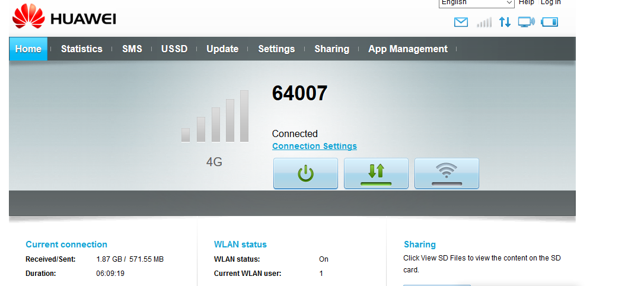Image resolution: width=644 pixels, height=286 pixels.
Task: Toggle the WLAN Wi-Fi button
Action: click(447, 173)
